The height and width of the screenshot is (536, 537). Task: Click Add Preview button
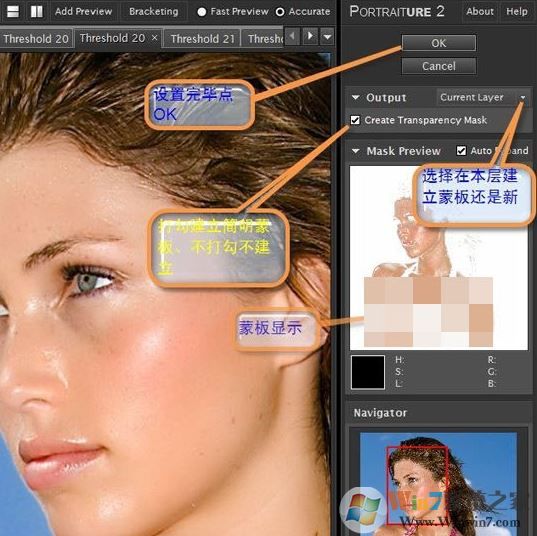tap(83, 11)
